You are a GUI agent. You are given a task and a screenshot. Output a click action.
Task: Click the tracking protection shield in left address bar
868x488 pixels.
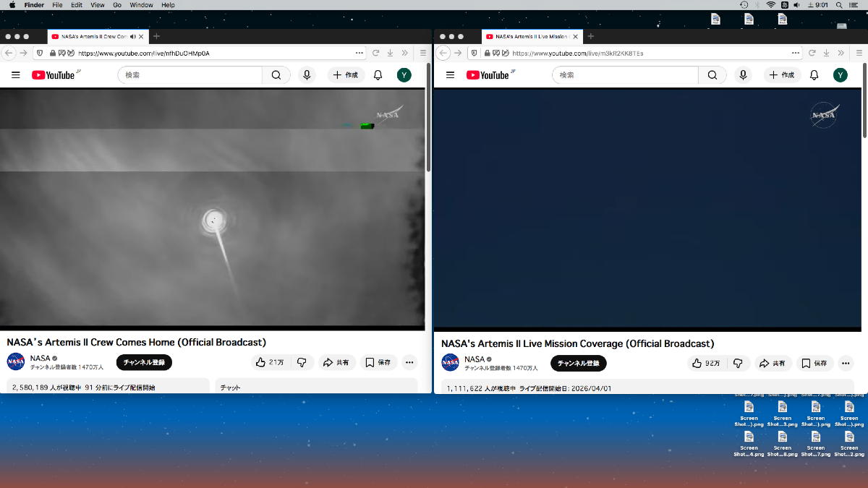point(39,53)
